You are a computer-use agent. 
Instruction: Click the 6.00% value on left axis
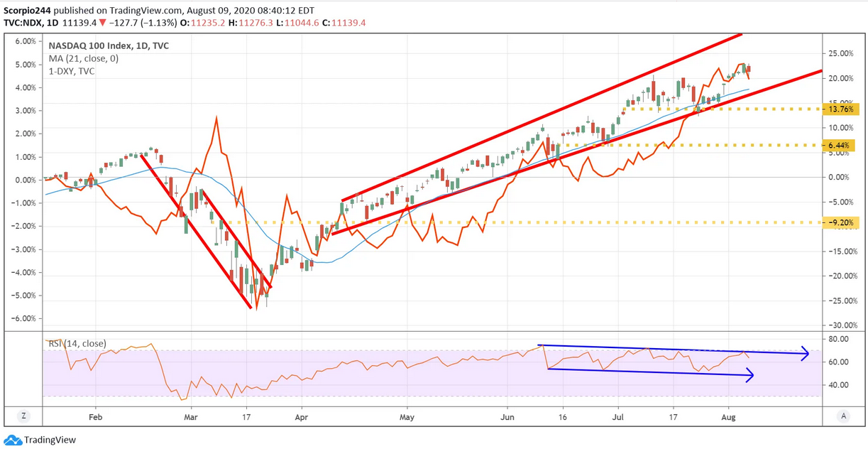tap(26, 41)
